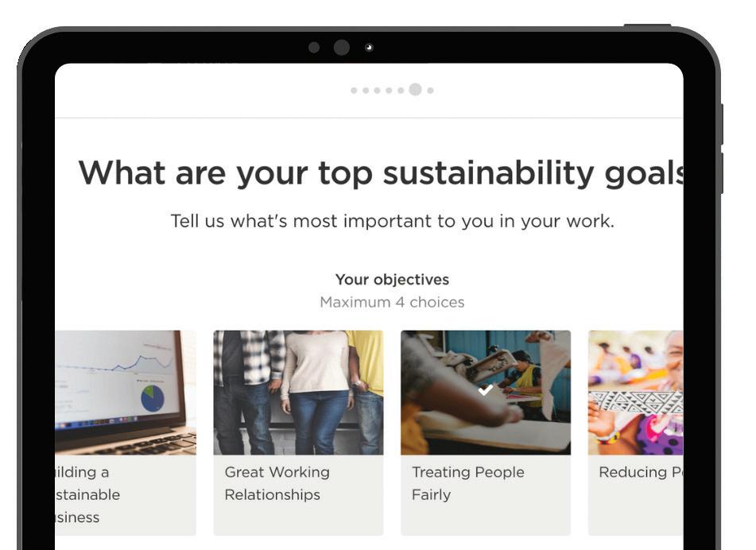Click the Treating People Fairly label
The width and height of the screenshot is (756, 550).
pos(467,483)
